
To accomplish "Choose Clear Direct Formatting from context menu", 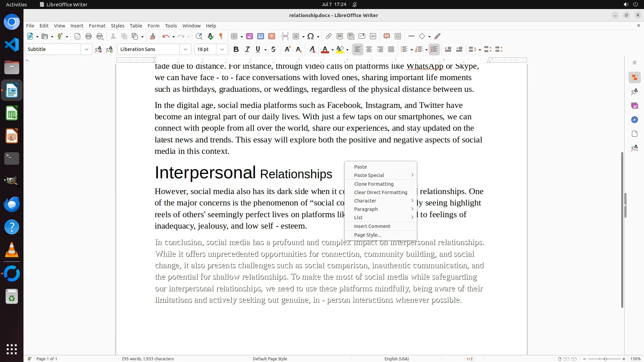I will 380,192.
